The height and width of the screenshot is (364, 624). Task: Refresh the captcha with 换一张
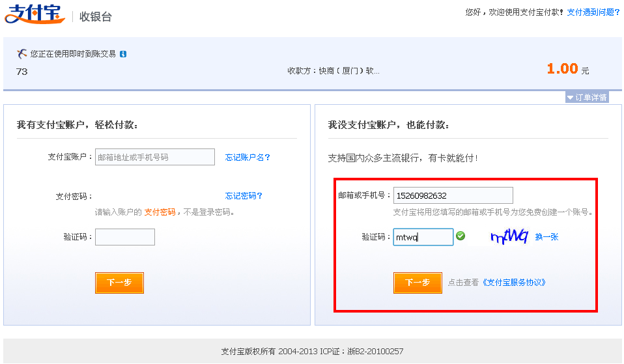[x=546, y=237]
